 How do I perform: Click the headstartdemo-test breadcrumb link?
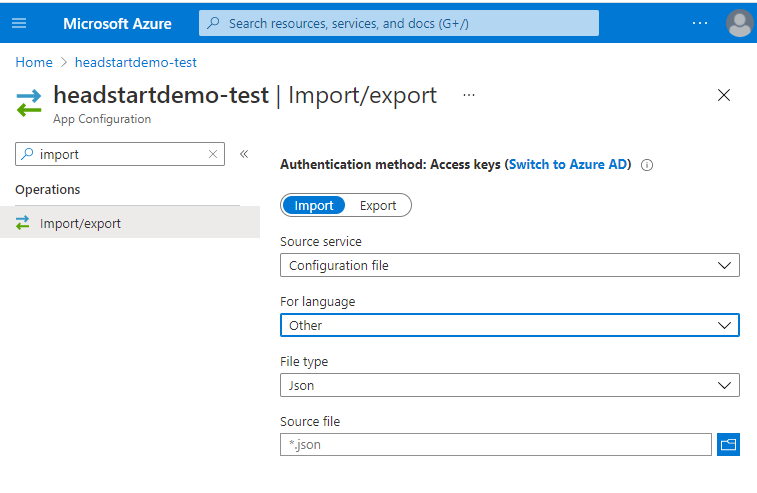(136, 62)
